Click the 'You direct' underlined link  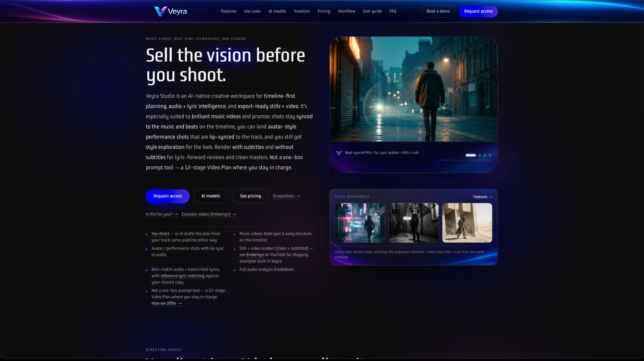point(160,234)
